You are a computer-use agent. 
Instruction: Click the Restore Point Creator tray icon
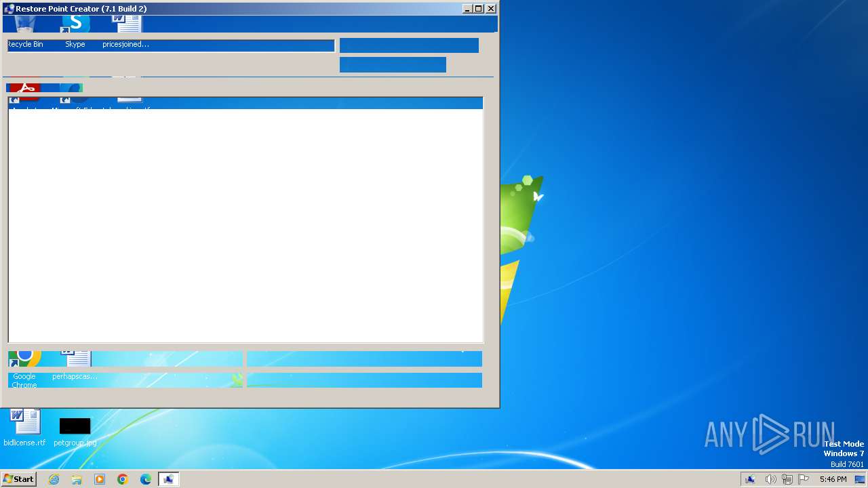point(751,479)
